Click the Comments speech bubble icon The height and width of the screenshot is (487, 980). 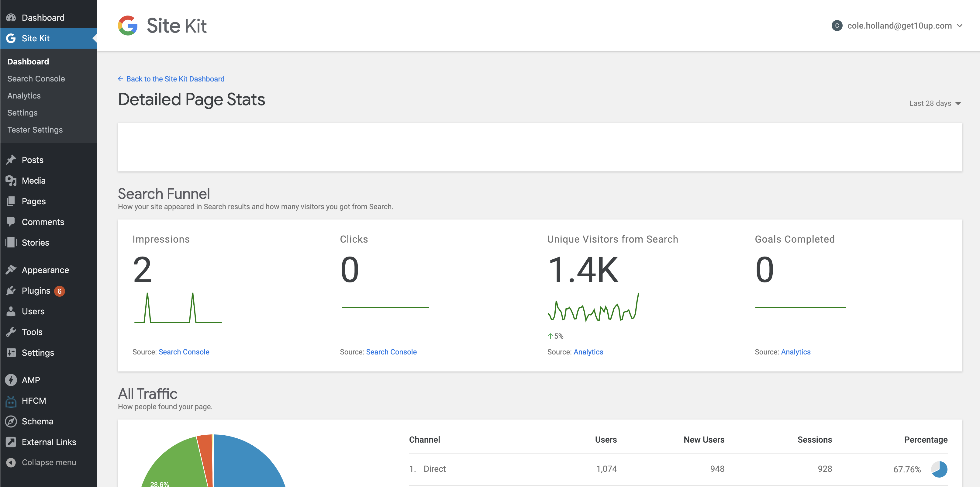coord(11,222)
